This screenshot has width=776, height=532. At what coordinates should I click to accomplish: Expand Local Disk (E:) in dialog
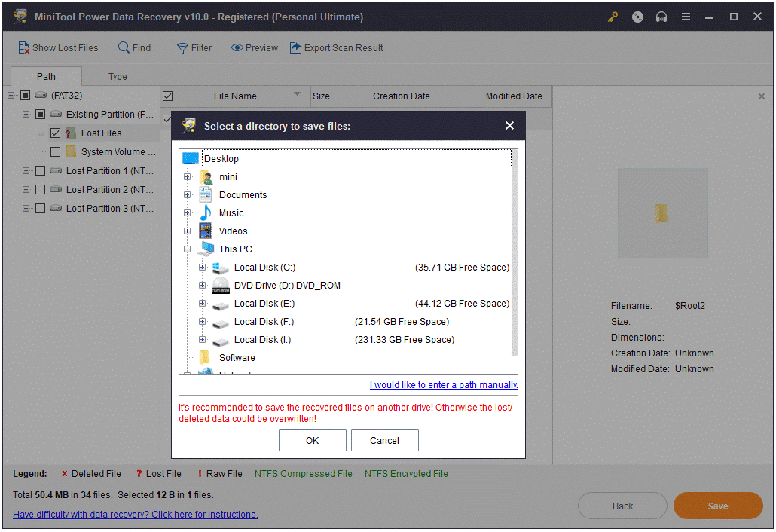pos(202,303)
